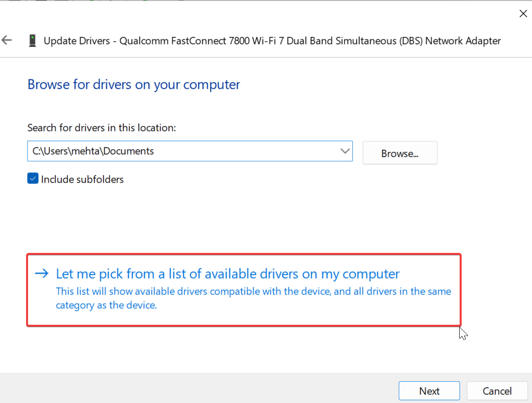Uncheck Include subfolders checkbox
532x403 pixels.
coord(32,179)
